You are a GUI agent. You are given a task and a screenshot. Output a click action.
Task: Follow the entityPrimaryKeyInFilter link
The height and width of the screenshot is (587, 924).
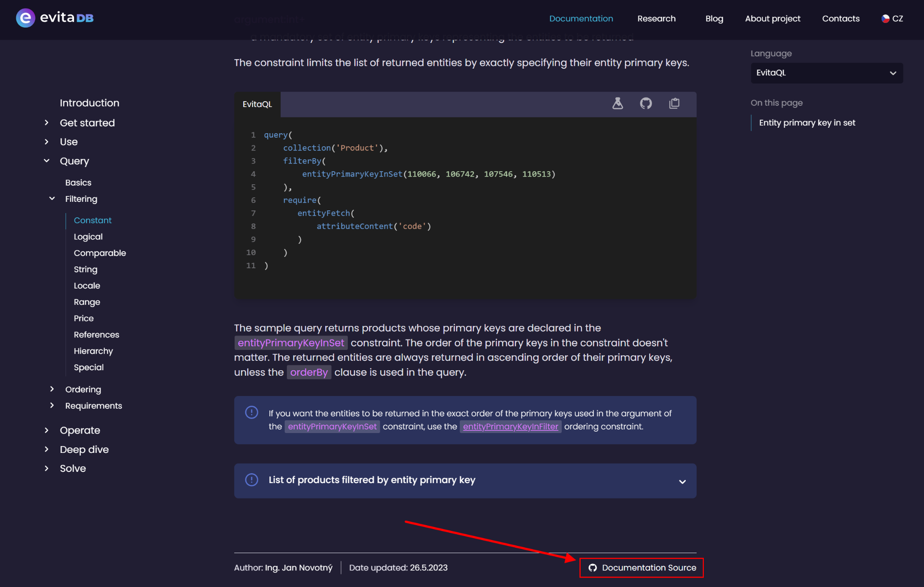(x=510, y=426)
